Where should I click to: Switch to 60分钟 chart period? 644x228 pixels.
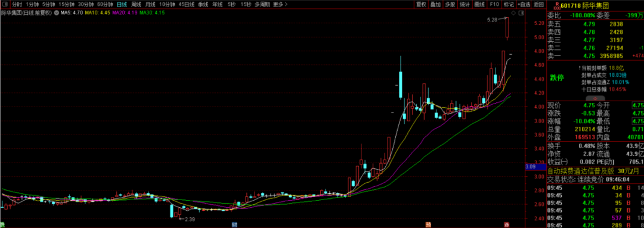point(105,5)
